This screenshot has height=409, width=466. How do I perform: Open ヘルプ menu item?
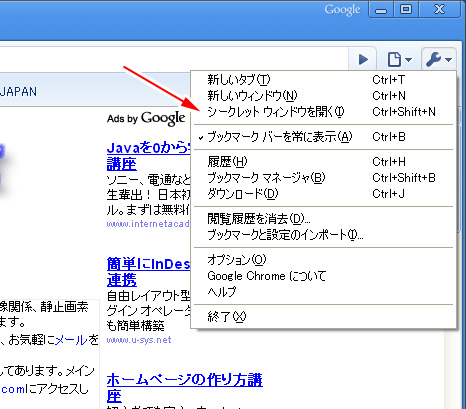(x=323, y=292)
